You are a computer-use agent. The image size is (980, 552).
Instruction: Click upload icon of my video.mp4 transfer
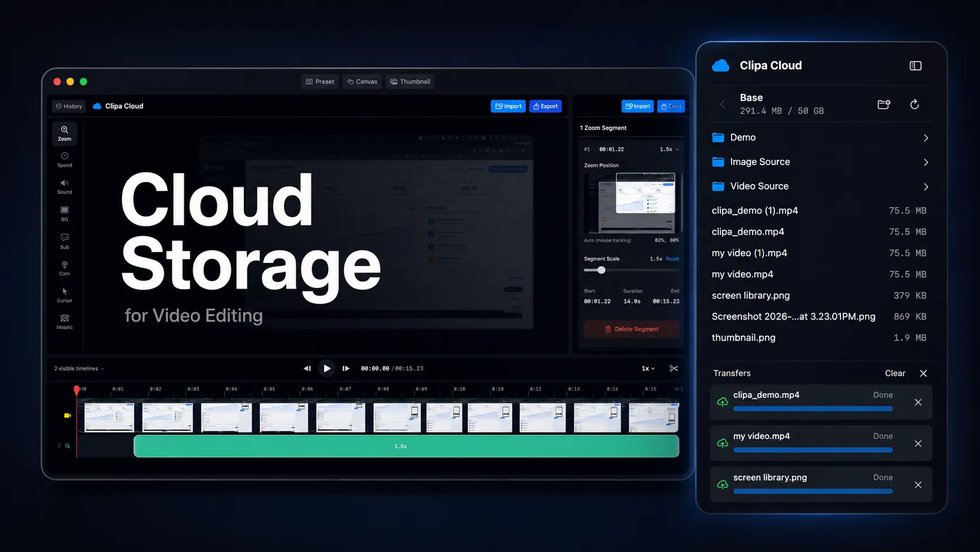[723, 443]
